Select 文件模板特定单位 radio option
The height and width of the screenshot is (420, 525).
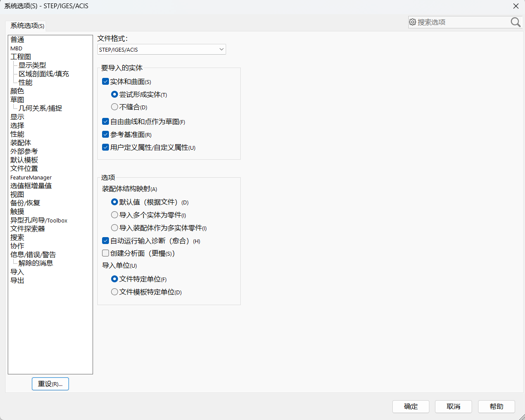click(115, 292)
